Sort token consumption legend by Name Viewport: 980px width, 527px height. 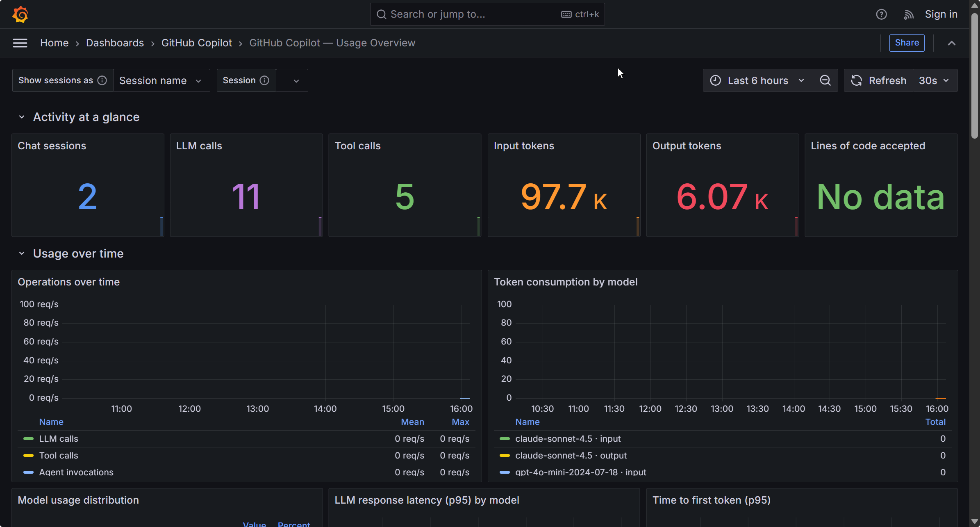click(528, 422)
